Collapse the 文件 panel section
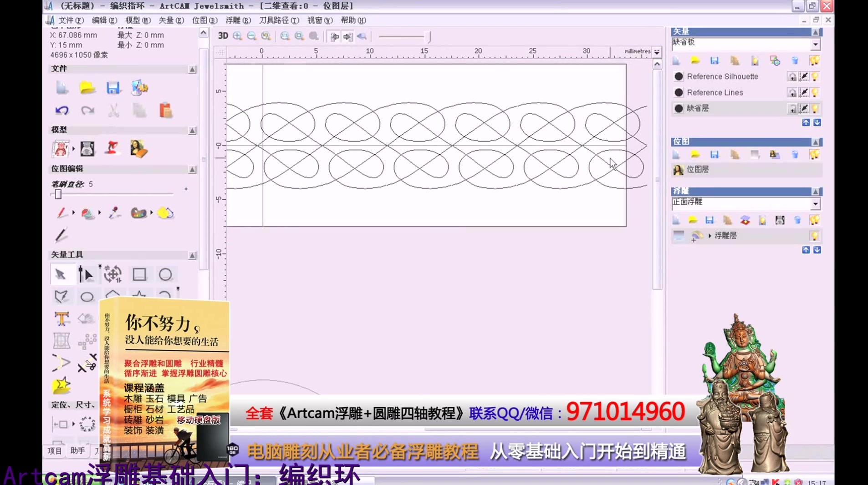The image size is (868, 485). point(192,69)
